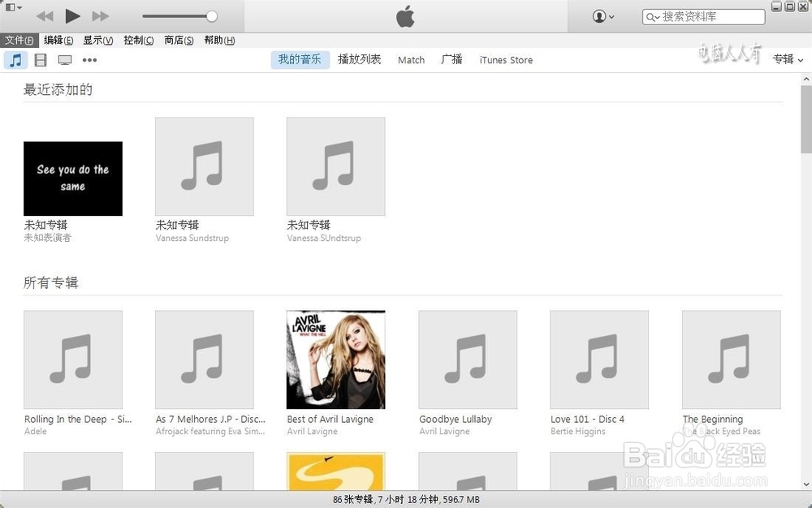The height and width of the screenshot is (508, 812).
Task: Click Afrojack featuring Eva Sim... artist text
Action: 210,431
